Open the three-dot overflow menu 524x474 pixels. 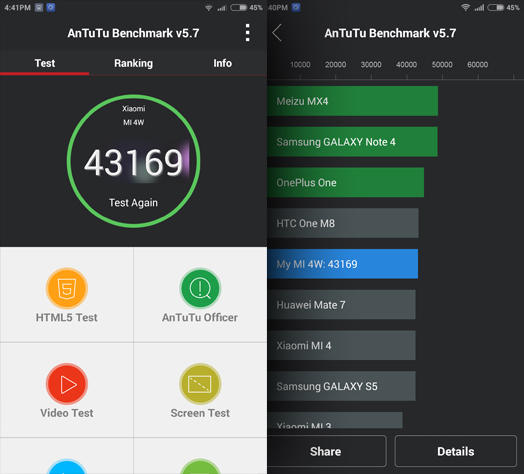247,33
